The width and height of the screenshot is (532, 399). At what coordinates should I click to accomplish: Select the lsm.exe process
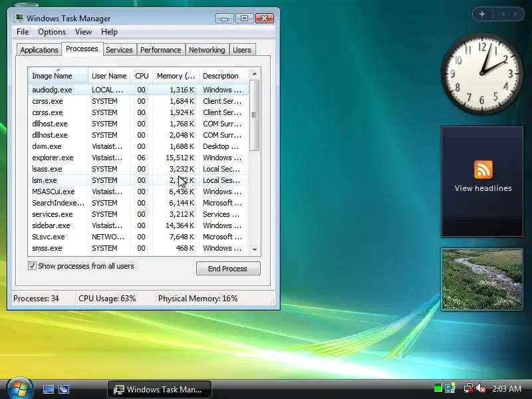coord(138,180)
